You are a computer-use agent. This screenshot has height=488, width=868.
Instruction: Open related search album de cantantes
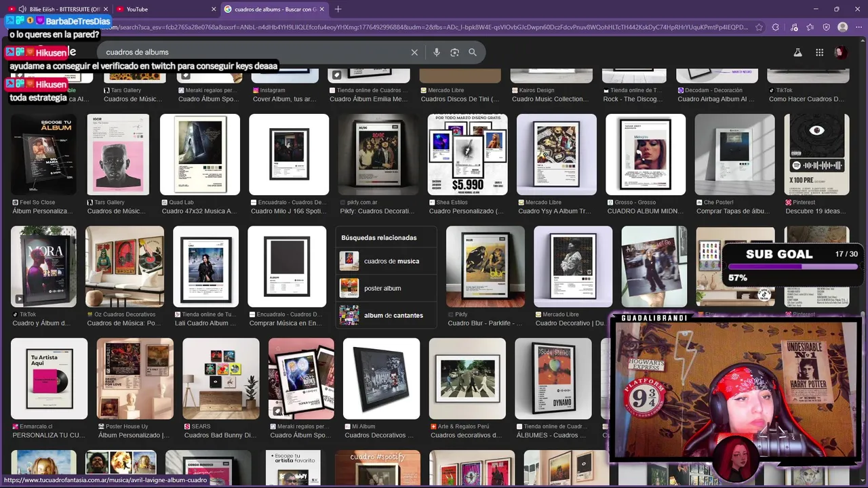click(387, 315)
